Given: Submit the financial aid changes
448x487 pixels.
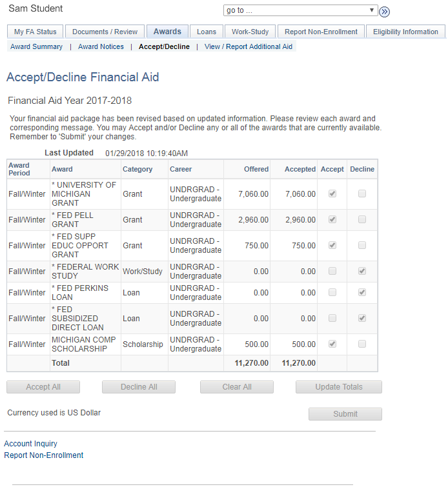Looking at the screenshot, I should [x=345, y=414].
